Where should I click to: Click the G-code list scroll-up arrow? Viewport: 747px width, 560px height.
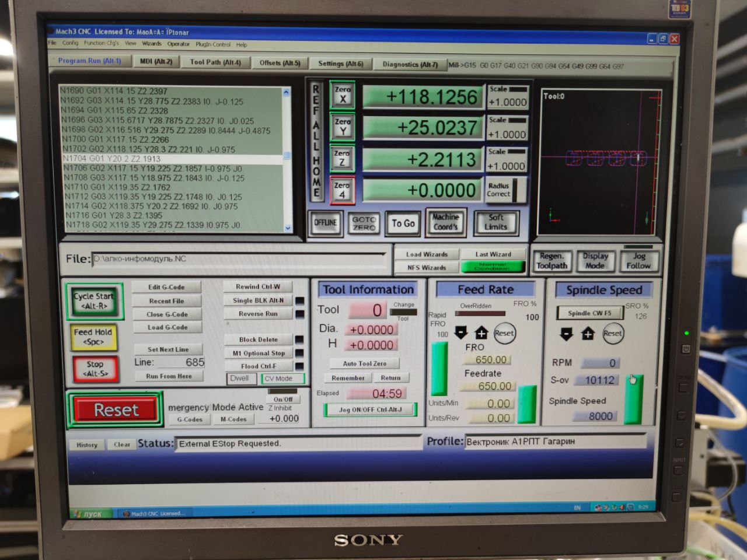pyautogui.click(x=286, y=92)
